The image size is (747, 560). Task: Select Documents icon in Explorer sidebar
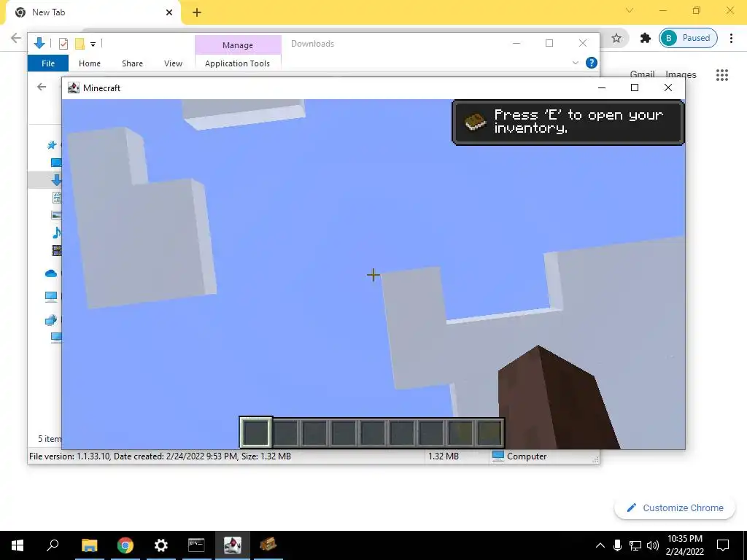click(x=56, y=197)
